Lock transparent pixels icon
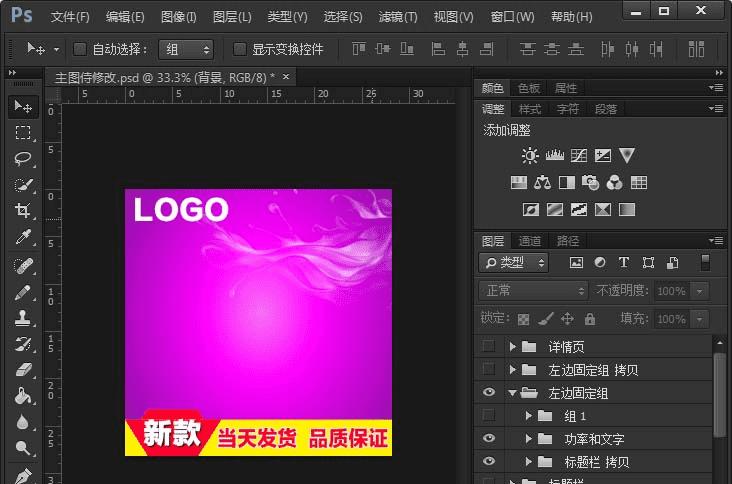 point(524,319)
